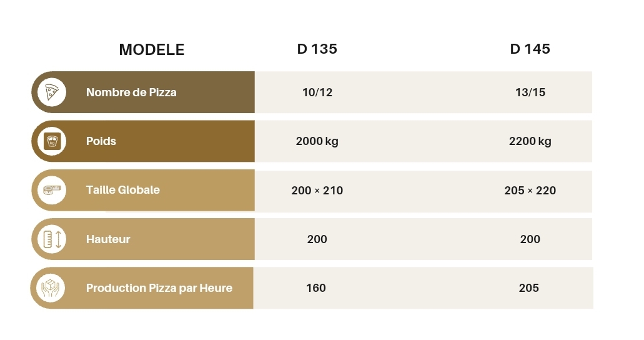Select the 10/12 pizza count value
The width and height of the screenshot is (644, 340).
coord(317,92)
